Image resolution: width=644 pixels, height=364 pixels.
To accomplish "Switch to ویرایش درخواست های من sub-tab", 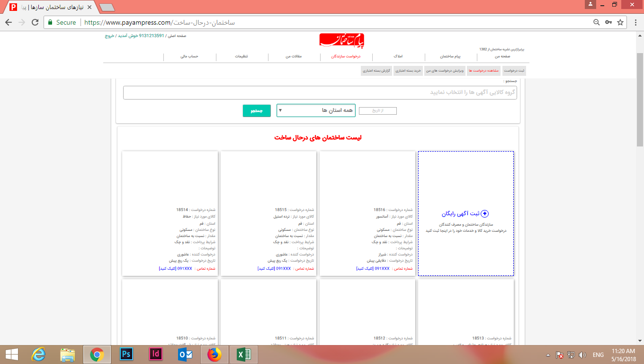I will [445, 70].
